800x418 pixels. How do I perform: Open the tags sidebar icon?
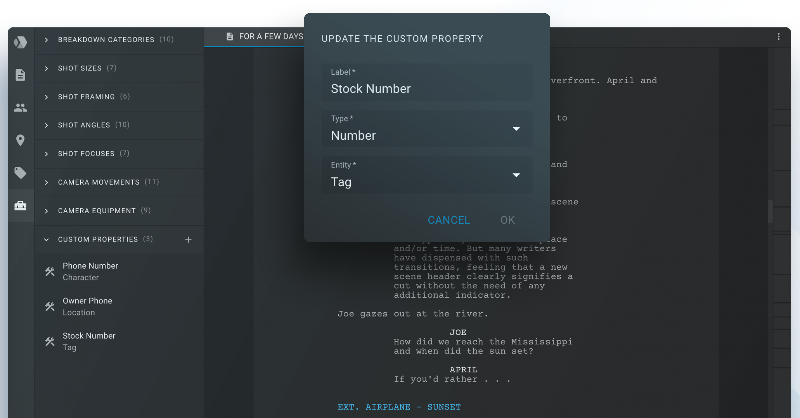point(20,173)
